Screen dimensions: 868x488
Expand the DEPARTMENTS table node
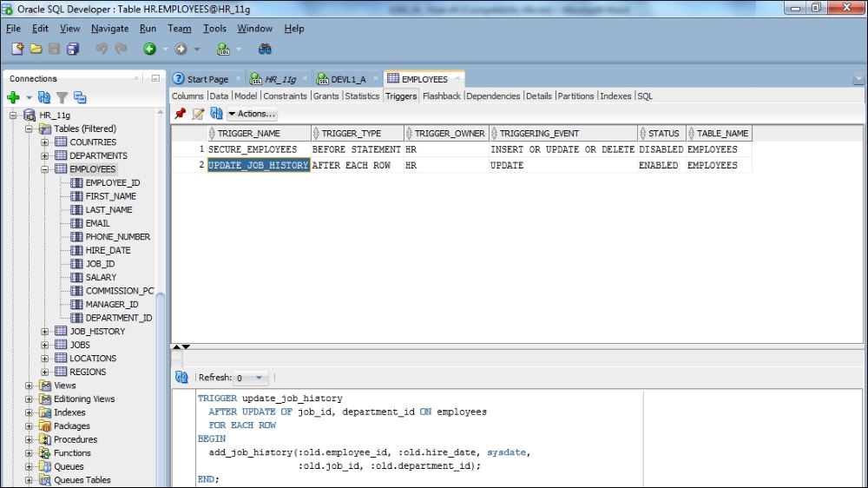pyautogui.click(x=45, y=155)
